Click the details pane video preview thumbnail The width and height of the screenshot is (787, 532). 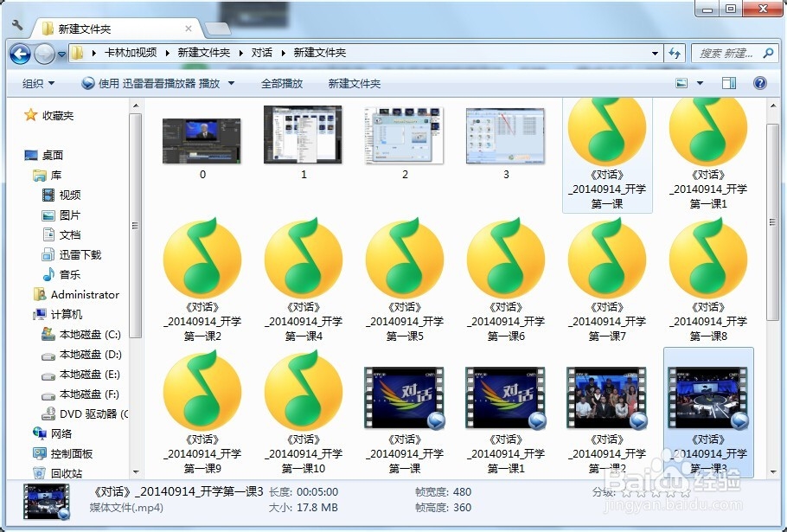pyautogui.click(x=47, y=502)
